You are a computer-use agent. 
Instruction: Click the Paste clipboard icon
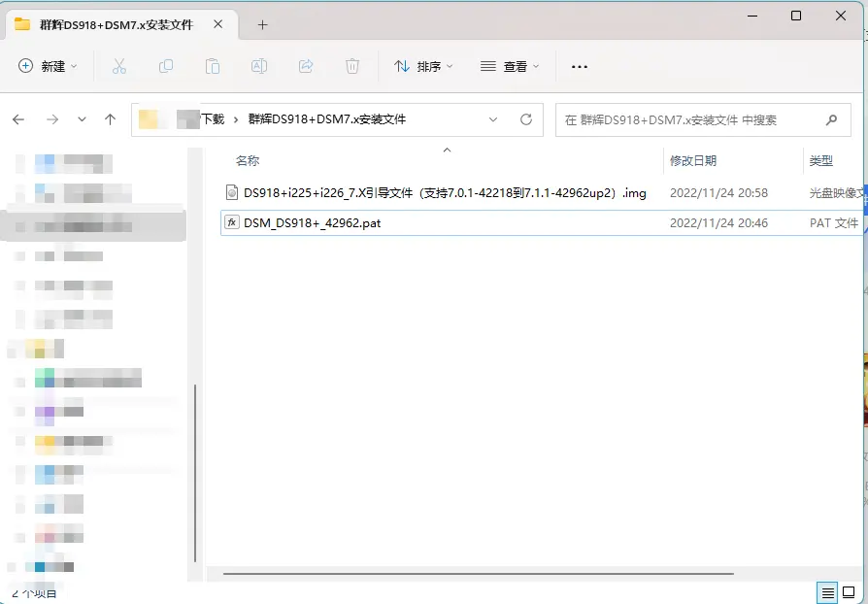213,66
